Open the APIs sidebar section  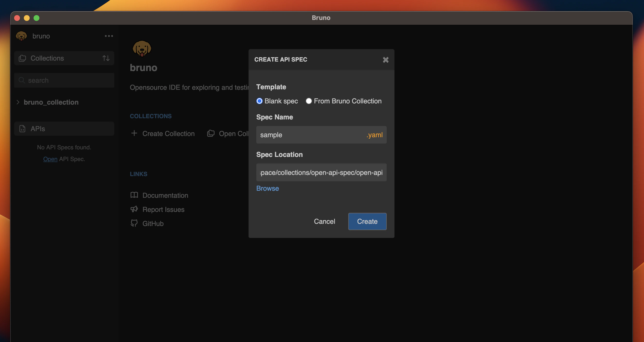pos(38,129)
